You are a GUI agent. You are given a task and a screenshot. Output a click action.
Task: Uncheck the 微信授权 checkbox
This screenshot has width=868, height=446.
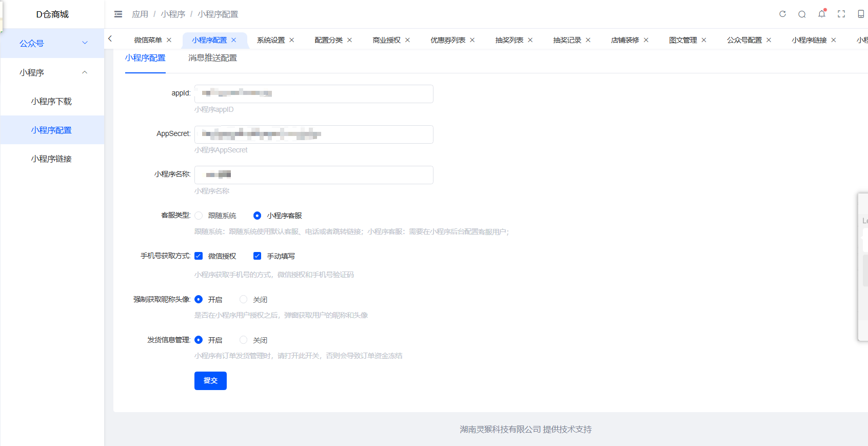199,256
